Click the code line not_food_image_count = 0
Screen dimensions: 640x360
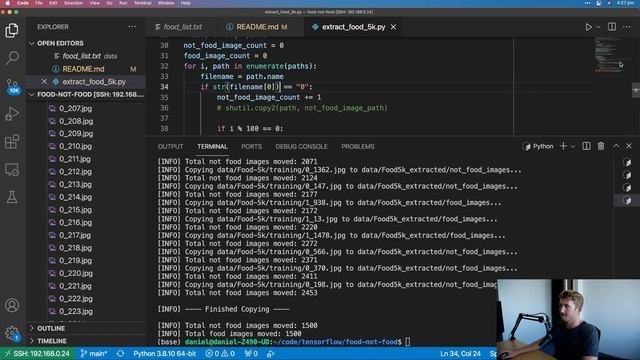[233, 45]
